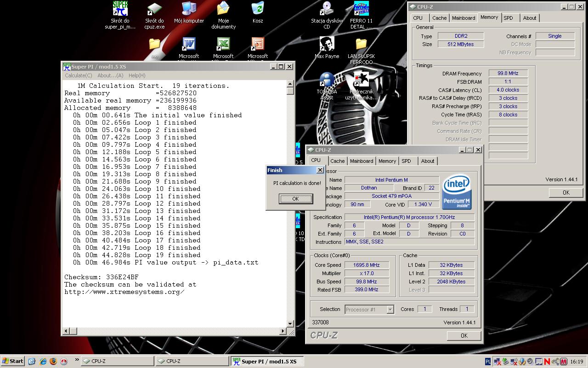Image resolution: width=588 pixels, height=368 pixels.
Task: Click Super PI vertical scrollbar up arrow
Action: 290,84
